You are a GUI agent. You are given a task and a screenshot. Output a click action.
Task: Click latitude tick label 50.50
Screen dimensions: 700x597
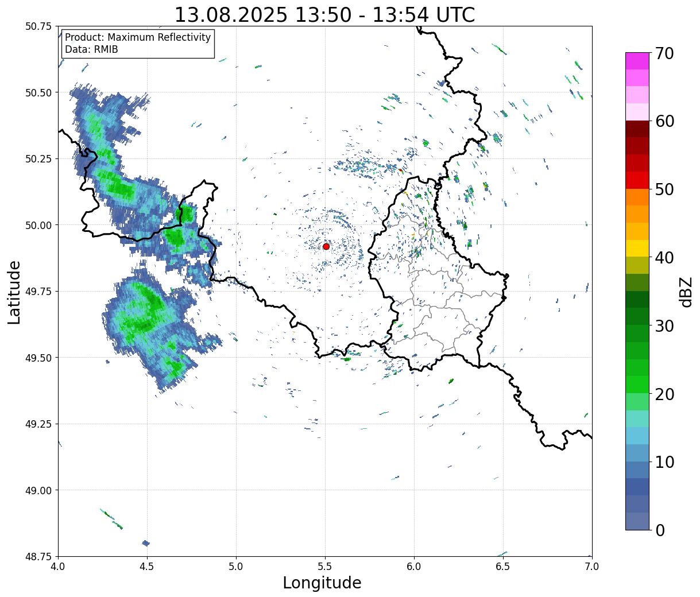click(x=38, y=92)
